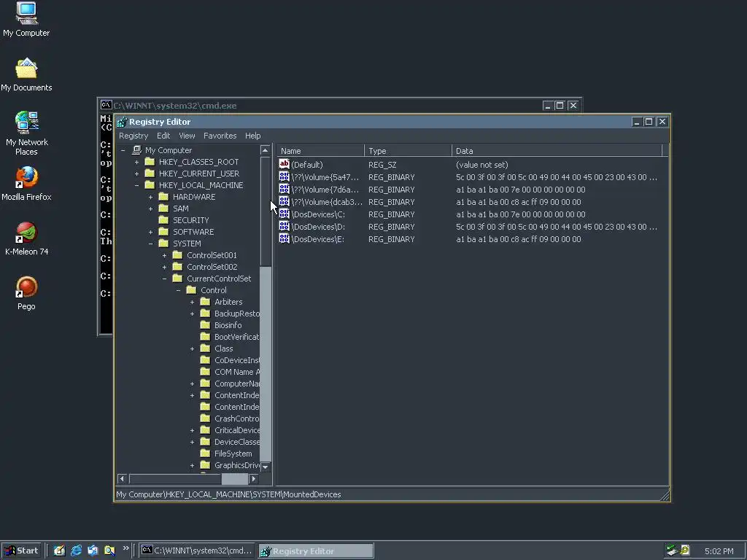
Task: Click tree pane scroll up arrow
Action: point(266,150)
